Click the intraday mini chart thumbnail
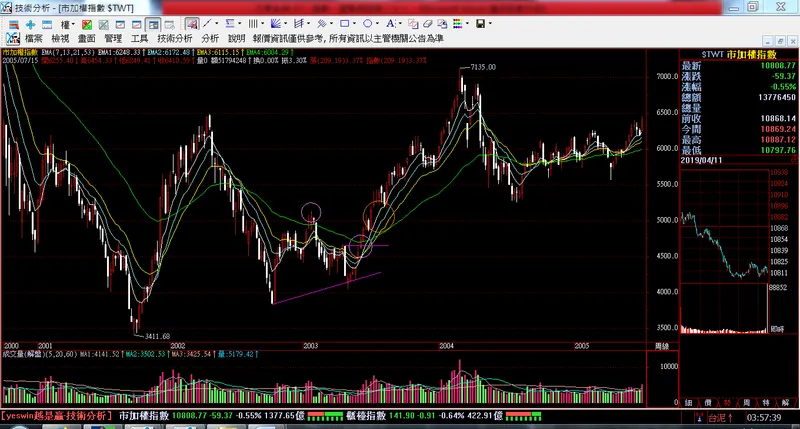 724,250
